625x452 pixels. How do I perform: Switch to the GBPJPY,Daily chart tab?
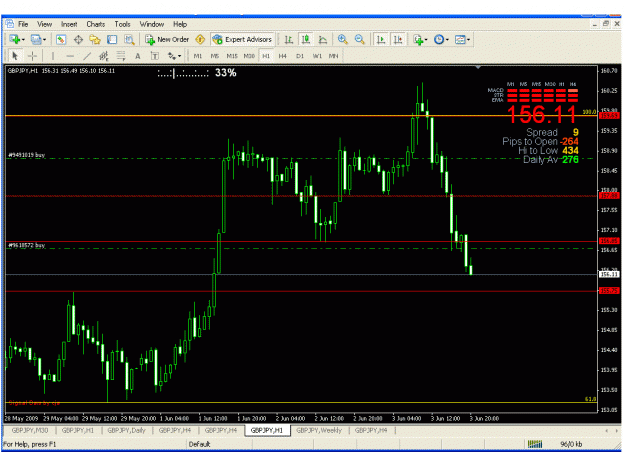pos(126,430)
